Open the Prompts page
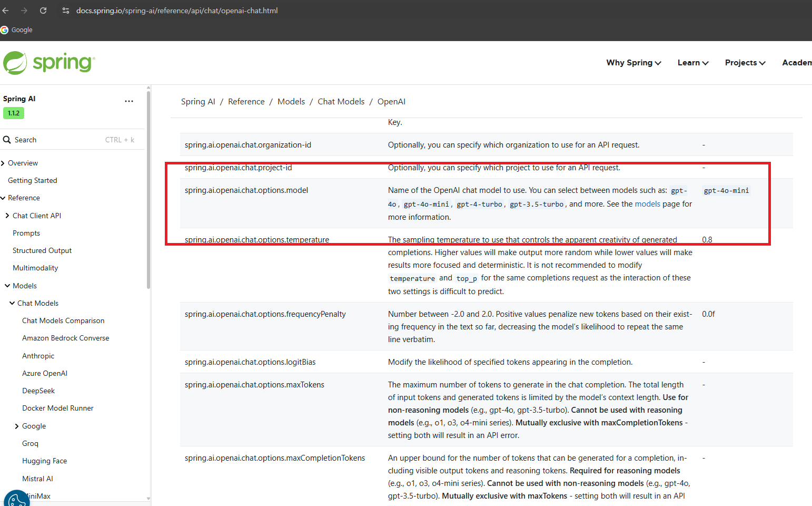This screenshot has height=506, width=812. click(x=26, y=233)
